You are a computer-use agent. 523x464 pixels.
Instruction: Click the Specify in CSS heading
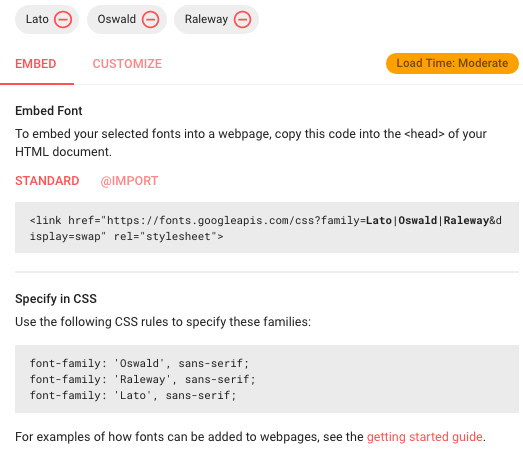(56, 299)
